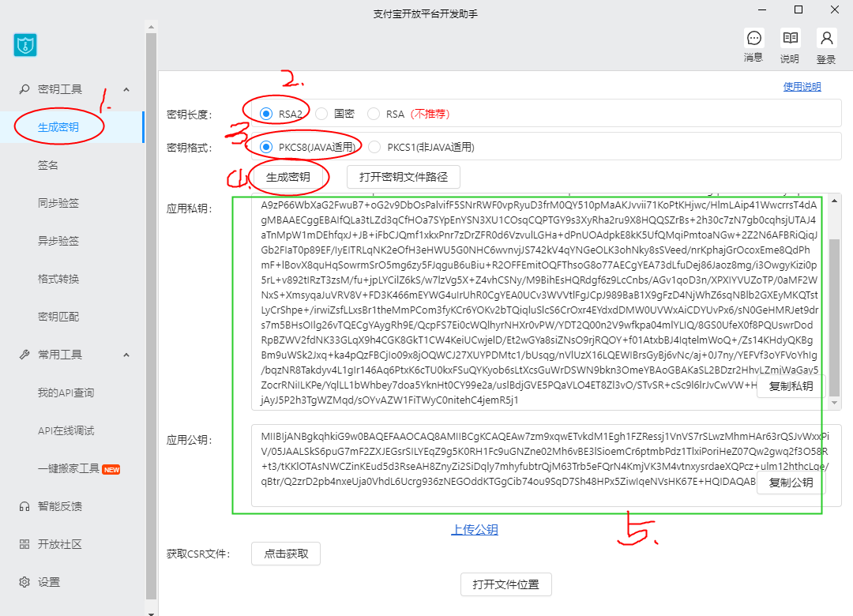Click the 密钥长度 label

(190, 115)
